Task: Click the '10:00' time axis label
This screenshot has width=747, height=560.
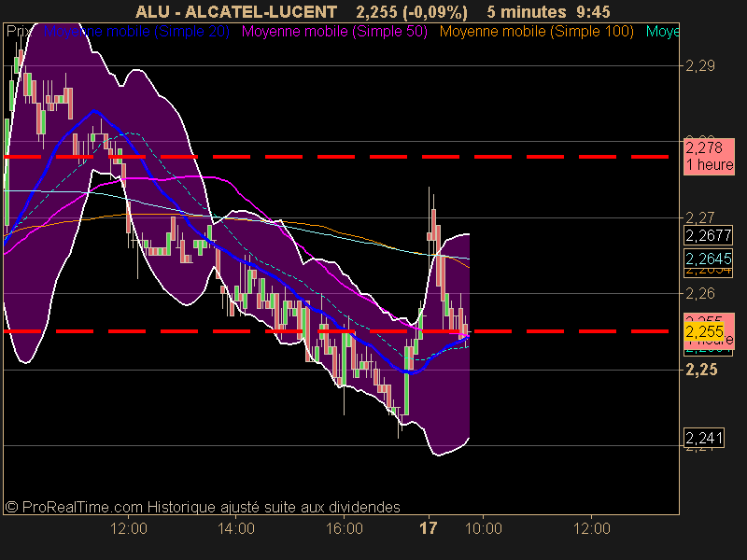Action: tap(483, 528)
